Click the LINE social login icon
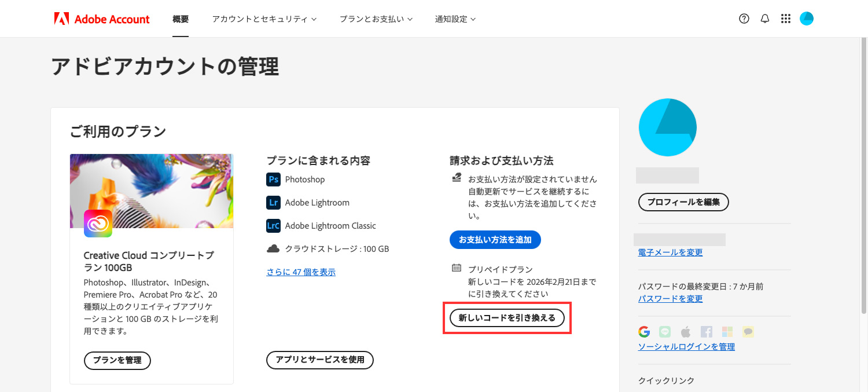Image resolution: width=868 pixels, height=392 pixels. pyautogui.click(x=665, y=332)
